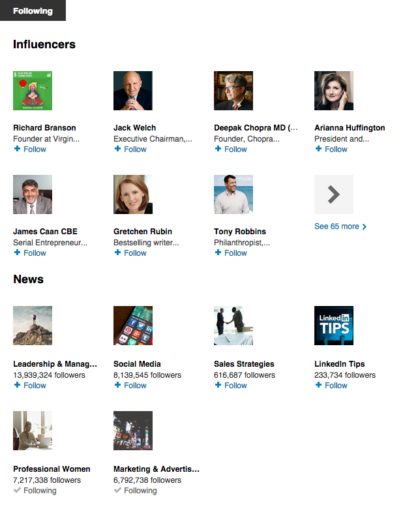The image size is (420, 507).
Task: Open the LinkedIn Tips channel title
Action: click(x=340, y=364)
